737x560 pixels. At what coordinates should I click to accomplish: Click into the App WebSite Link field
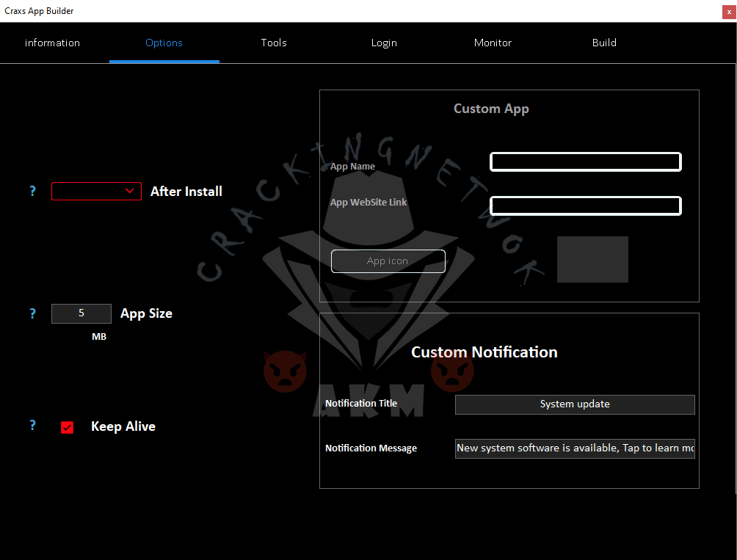[x=585, y=206]
